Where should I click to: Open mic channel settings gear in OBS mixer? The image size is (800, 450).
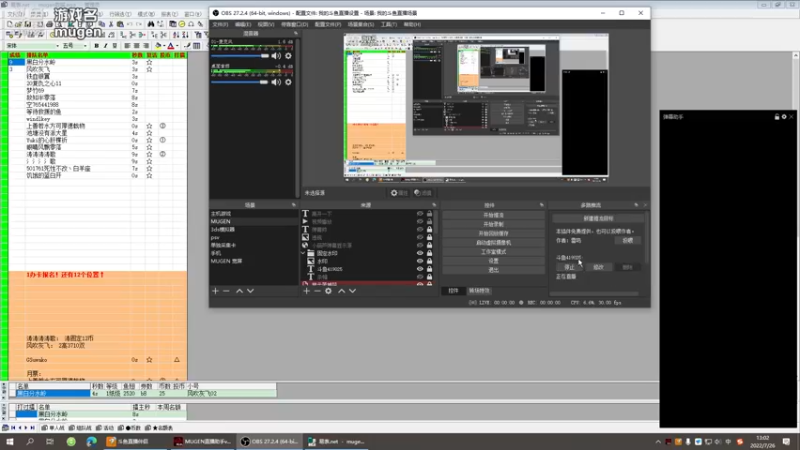(x=288, y=56)
